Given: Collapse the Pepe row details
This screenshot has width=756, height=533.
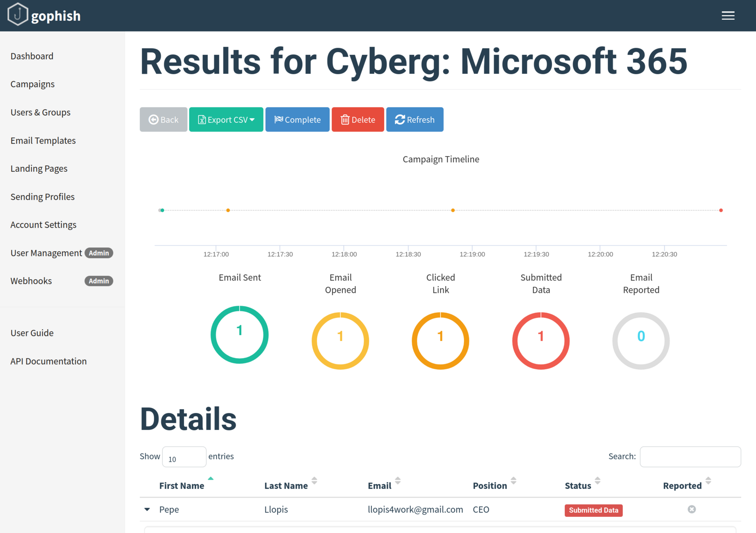Looking at the screenshot, I should pyautogui.click(x=147, y=510).
